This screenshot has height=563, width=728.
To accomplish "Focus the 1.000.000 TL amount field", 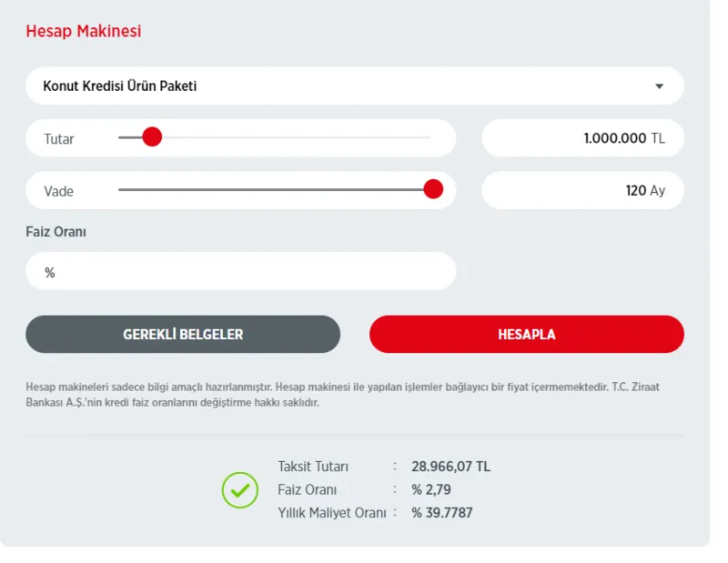I will 582,138.
